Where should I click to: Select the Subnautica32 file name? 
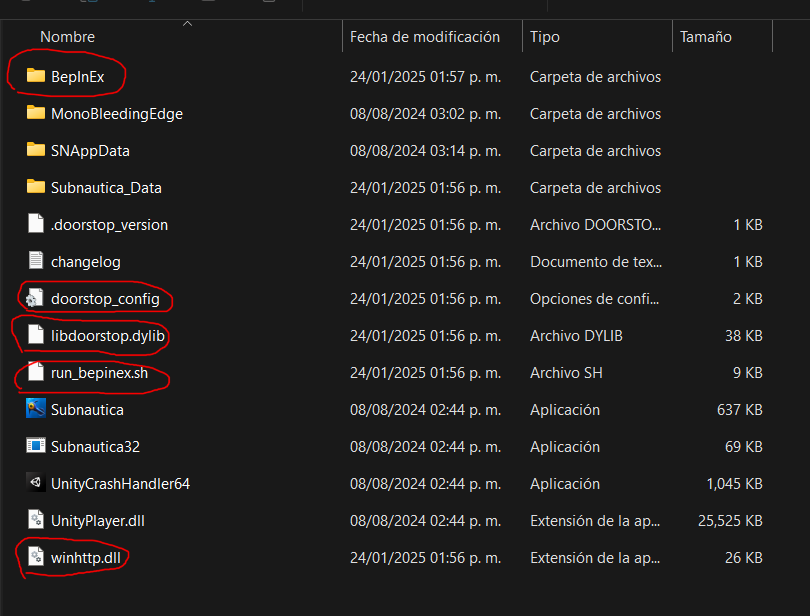click(x=96, y=447)
